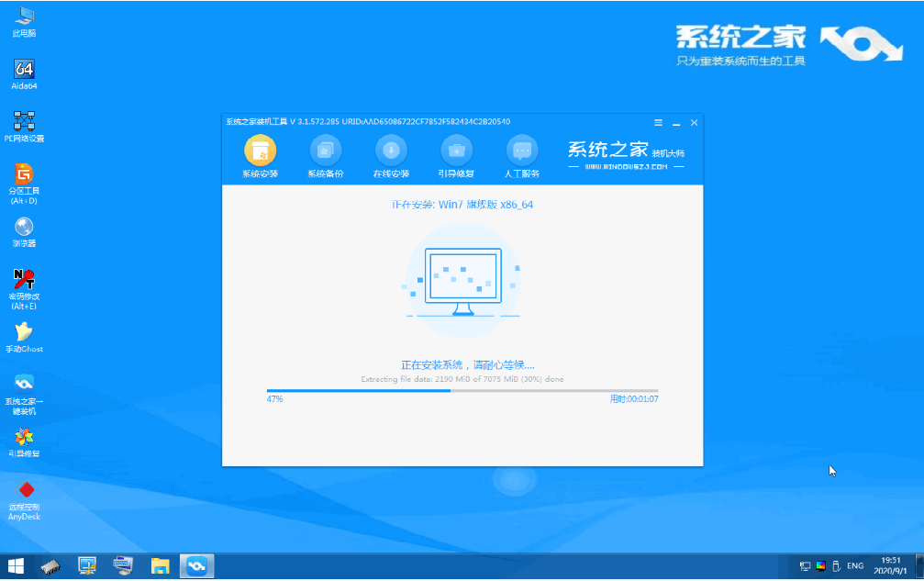Click the ENG language indicator in system tray
The width and height of the screenshot is (924, 581).
(854, 565)
